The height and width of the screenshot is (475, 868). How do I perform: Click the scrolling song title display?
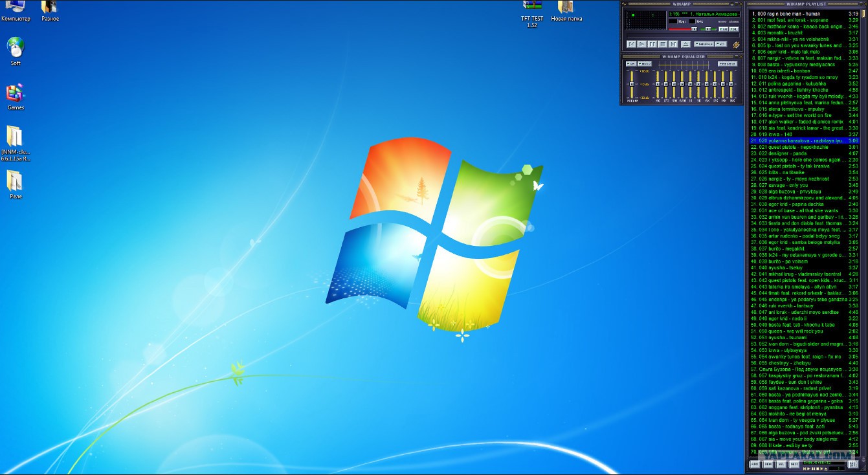click(x=704, y=14)
